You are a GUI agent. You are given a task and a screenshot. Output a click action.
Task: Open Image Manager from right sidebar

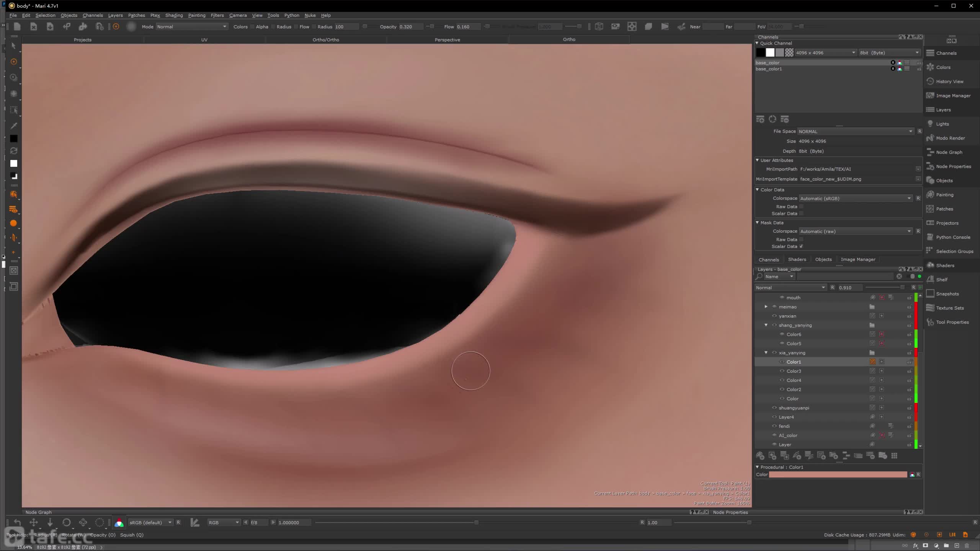coord(953,96)
